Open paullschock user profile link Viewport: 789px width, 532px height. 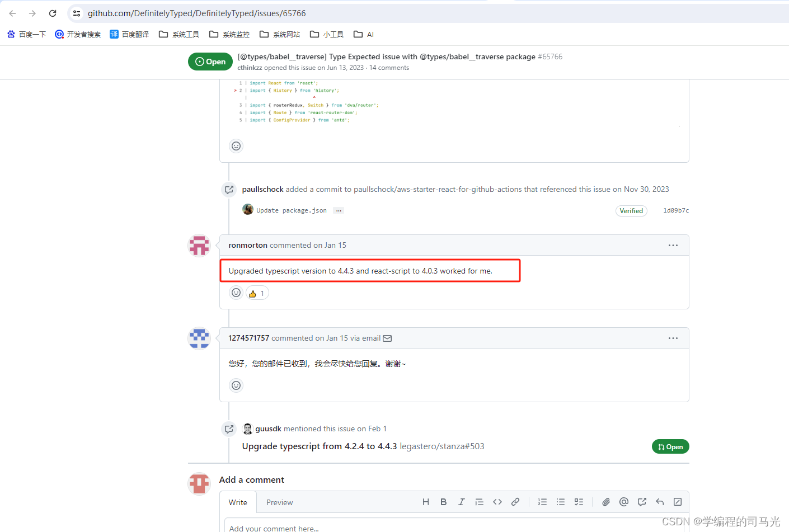coord(263,190)
